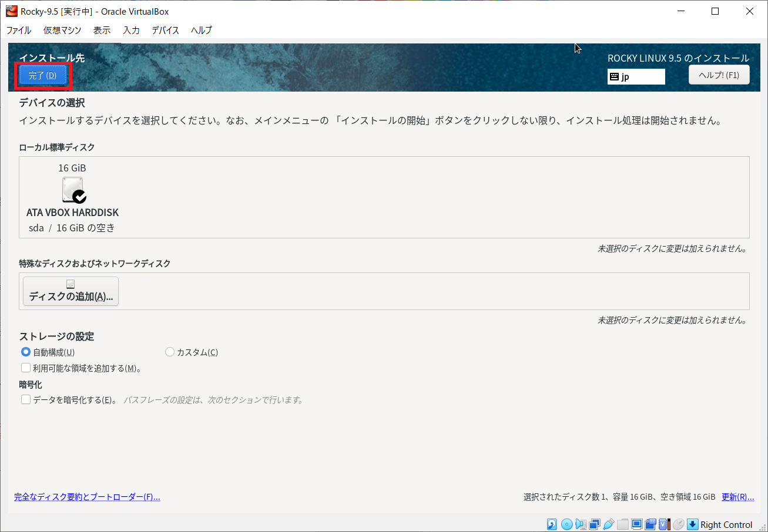Screen dimensions: 768x532
Task: Open the ヘルプ menu in VirtualBox
Action: [x=201, y=30]
